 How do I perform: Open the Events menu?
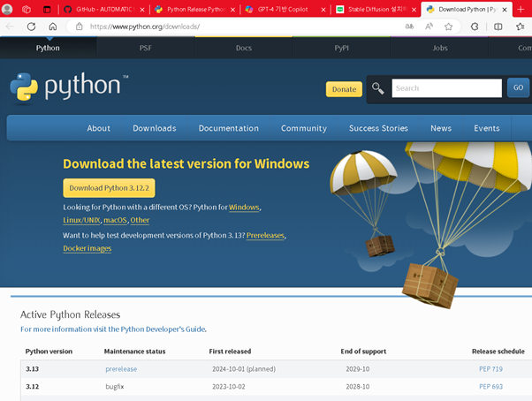[x=487, y=128]
